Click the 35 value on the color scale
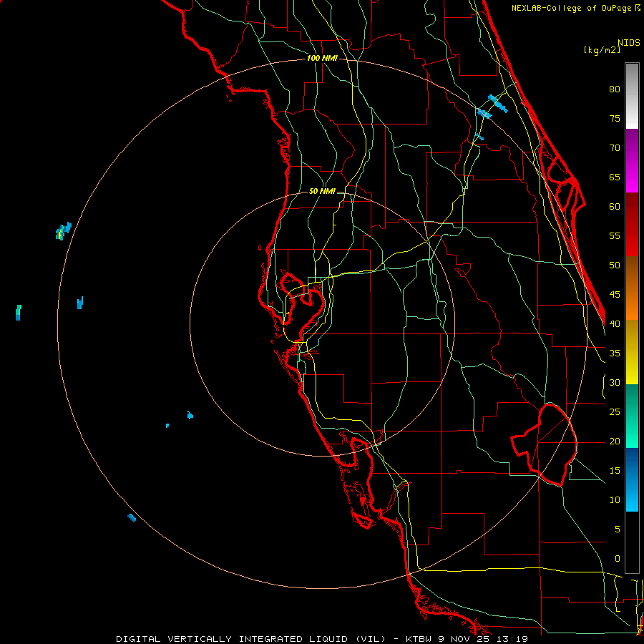The image size is (644, 644). (x=615, y=353)
